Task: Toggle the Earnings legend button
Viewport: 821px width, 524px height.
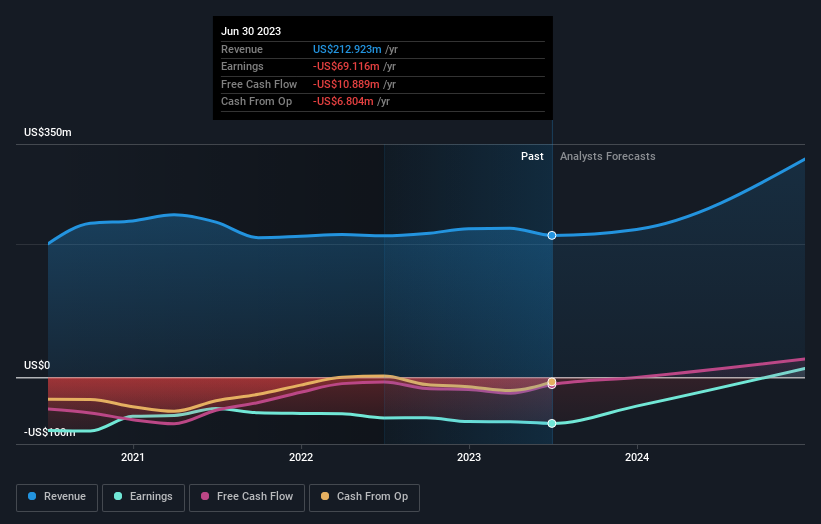Action: click(x=143, y=497)
